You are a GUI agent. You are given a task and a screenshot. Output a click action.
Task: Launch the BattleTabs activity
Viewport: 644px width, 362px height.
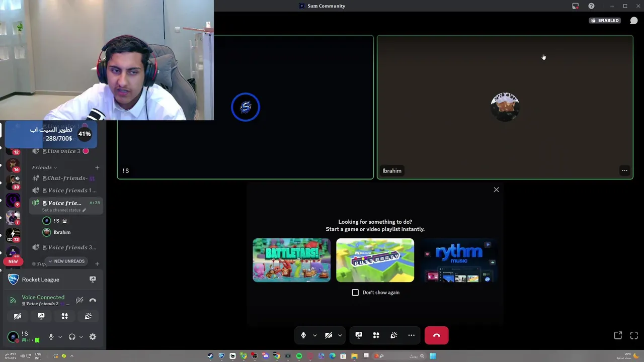291,260
